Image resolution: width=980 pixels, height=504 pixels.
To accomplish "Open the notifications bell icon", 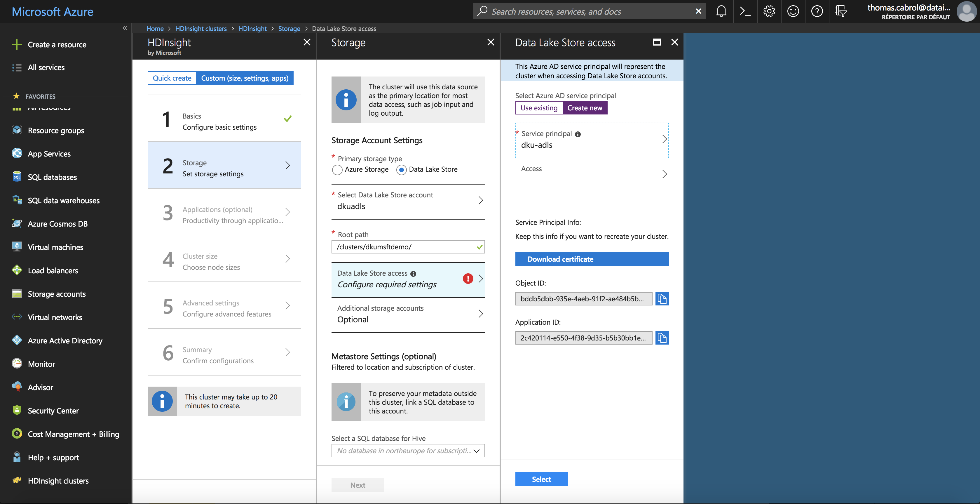I will tap(721, 11).
